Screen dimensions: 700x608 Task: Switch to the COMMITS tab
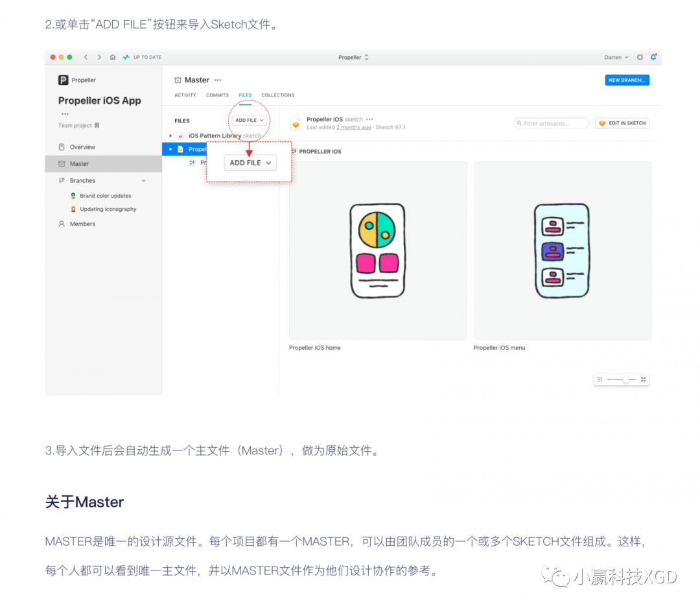click(217, 95)
